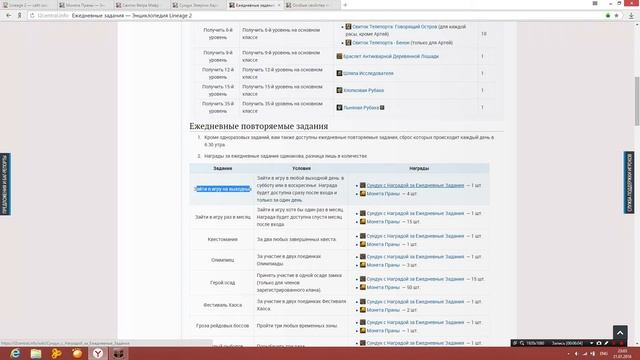Image resolution: width=640 pixels, height=360 pixels.
Task: Click chest icon in 'Квестомания' row
Action: [x=362, y=236]
